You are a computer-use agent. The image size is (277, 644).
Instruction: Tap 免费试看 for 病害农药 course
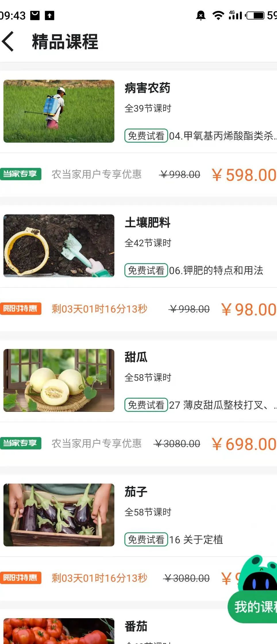pos(146,136)
